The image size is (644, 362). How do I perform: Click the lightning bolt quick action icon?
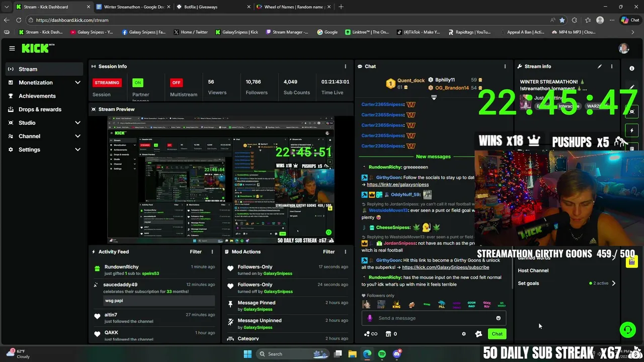632,131
